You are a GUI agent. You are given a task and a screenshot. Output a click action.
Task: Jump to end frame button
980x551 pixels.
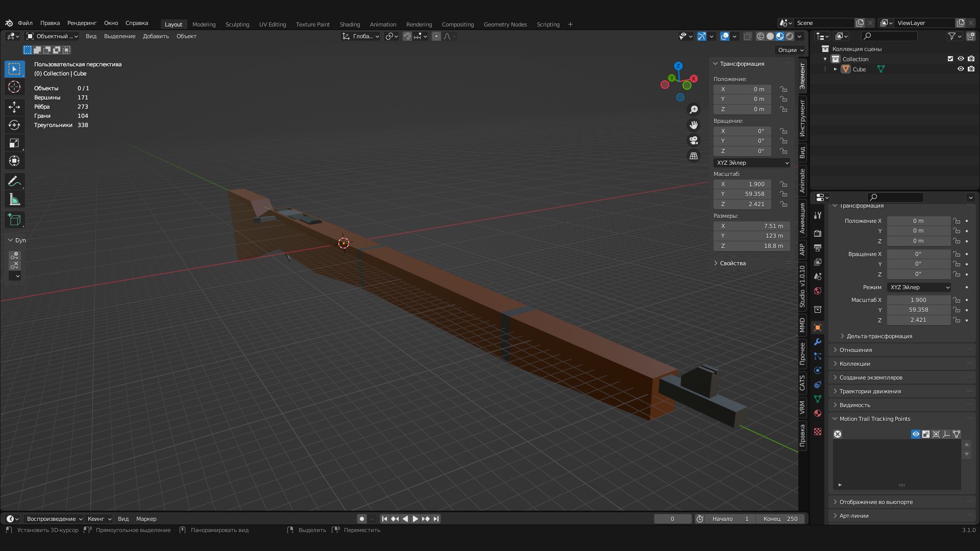pyautogui.click(x=436, y=519)
